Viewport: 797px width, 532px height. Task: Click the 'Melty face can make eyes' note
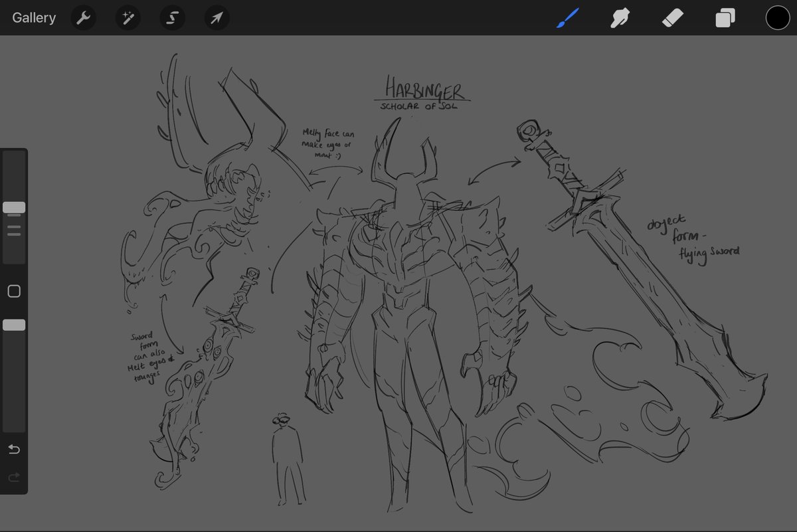point(327,143)
